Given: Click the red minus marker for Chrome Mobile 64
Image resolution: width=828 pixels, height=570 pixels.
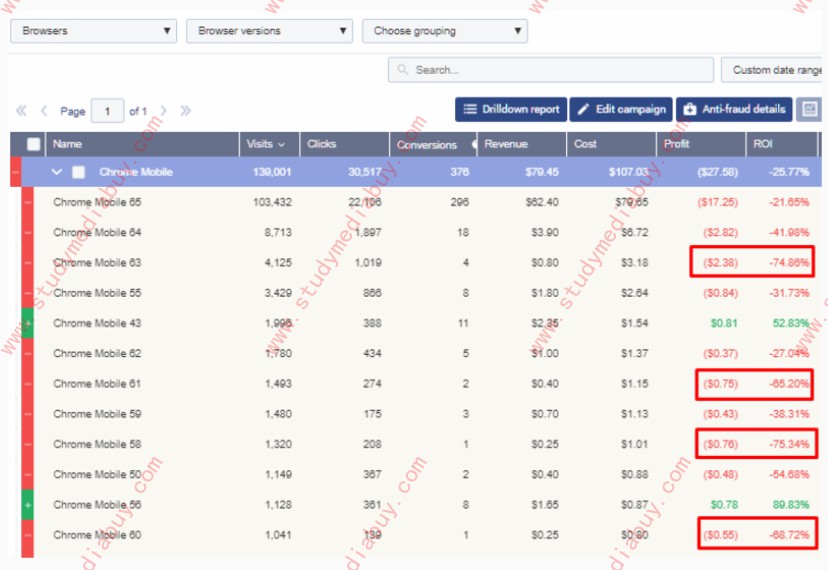Looking at the screenshot, I should [x=27, y=232].
